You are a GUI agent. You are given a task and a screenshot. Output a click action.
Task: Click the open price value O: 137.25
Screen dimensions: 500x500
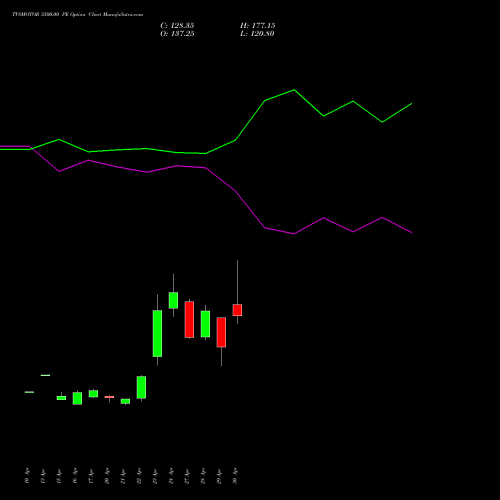click(177, 34)
